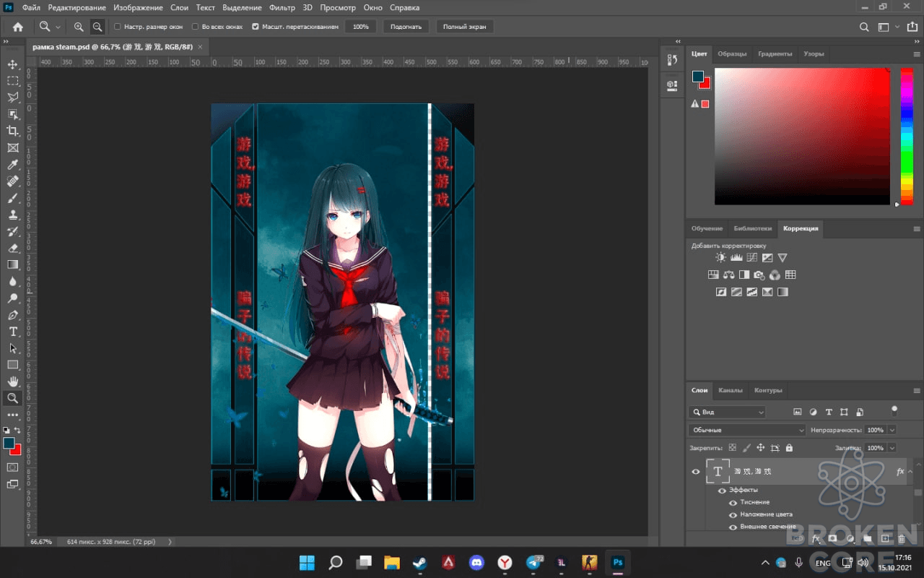Uncheck 'Масшт. перетаскиванием' checkbox
Image resolution: width=924 pixels, height=578 pixels.
coord(256,27)
